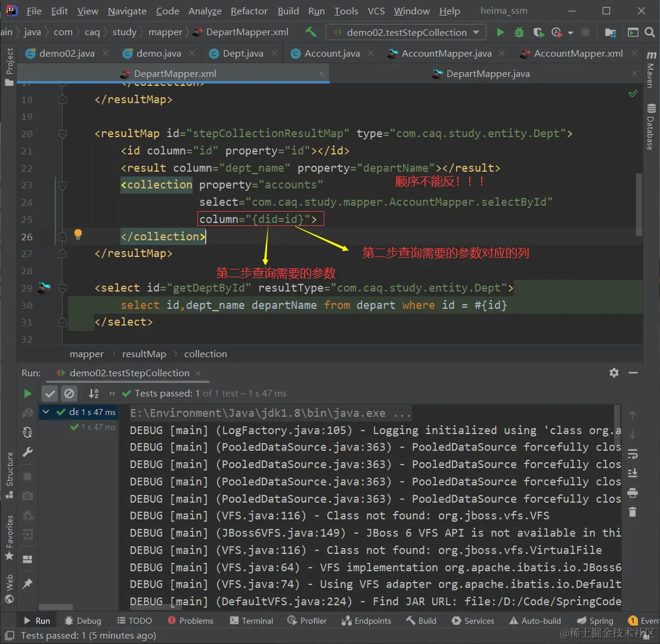Fold the resultMap at line 20
This screenshot has width=660, height=644.
pyautogui.click(x=62, y=134)
